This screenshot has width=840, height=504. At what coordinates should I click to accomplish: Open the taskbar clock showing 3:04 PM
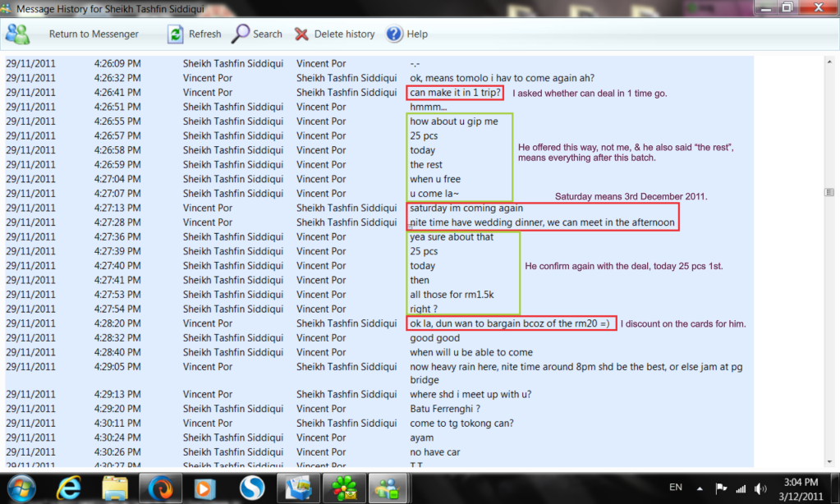coord(800,488)
